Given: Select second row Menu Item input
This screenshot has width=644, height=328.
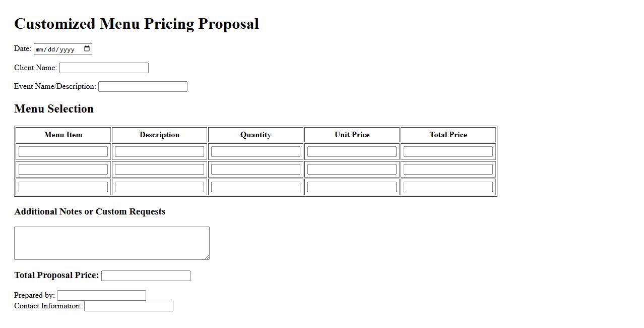Looking at the screenshot, I should [x=63, y=169].
